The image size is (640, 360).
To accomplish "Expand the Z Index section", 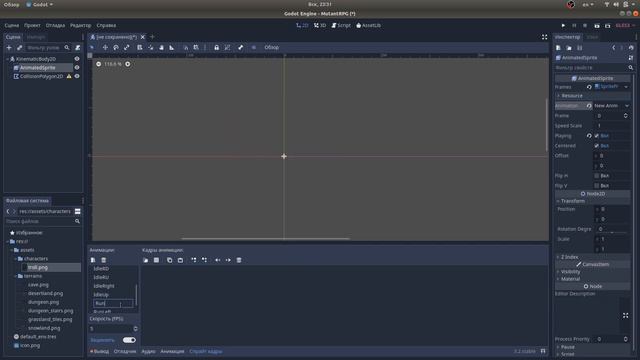I will [x=592, y=257].
